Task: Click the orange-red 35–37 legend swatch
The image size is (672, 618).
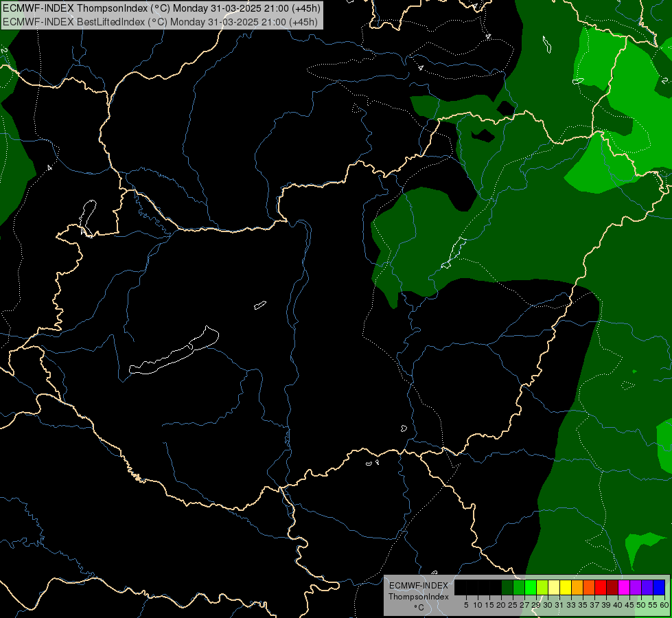Action: (589, 587)
